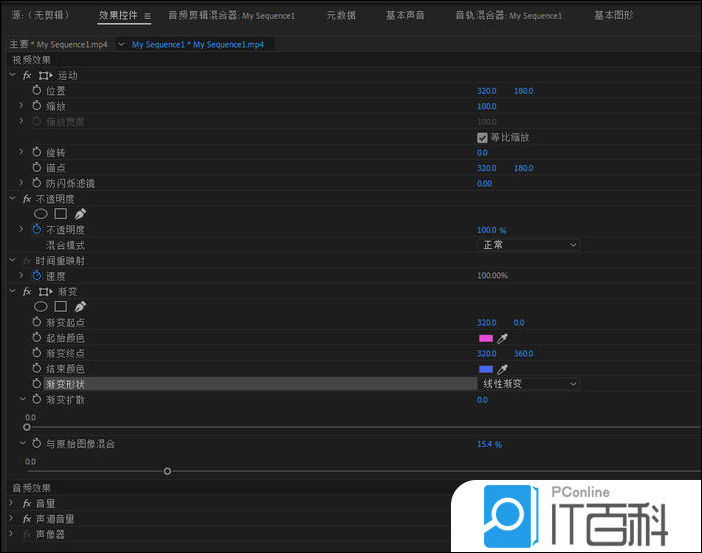Select pen mask tool under 不透明度
Viewport: 702px width, 553px height.
tap(80, 214)
